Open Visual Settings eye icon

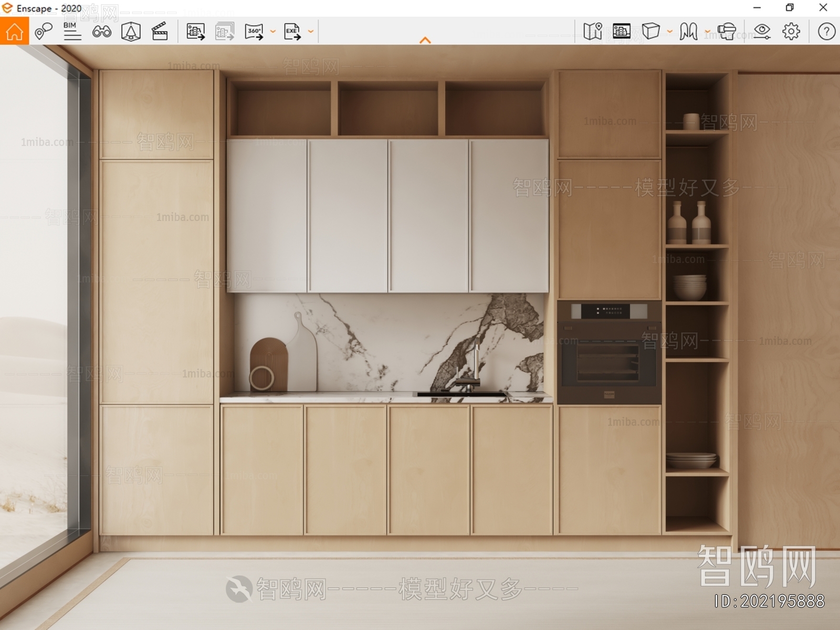762,31
